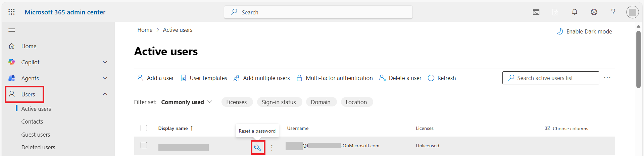Click Add a user
Viewport: 644px width, 156px height.
156,78
